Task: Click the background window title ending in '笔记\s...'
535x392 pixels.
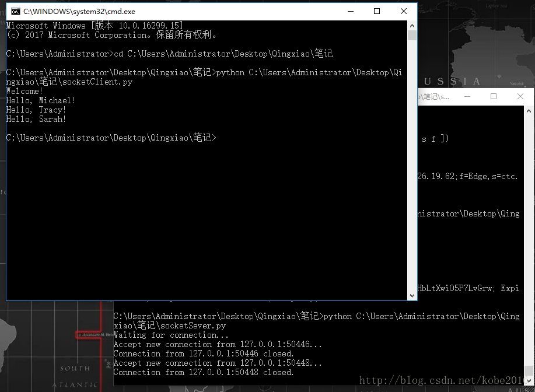Action: 433,97
